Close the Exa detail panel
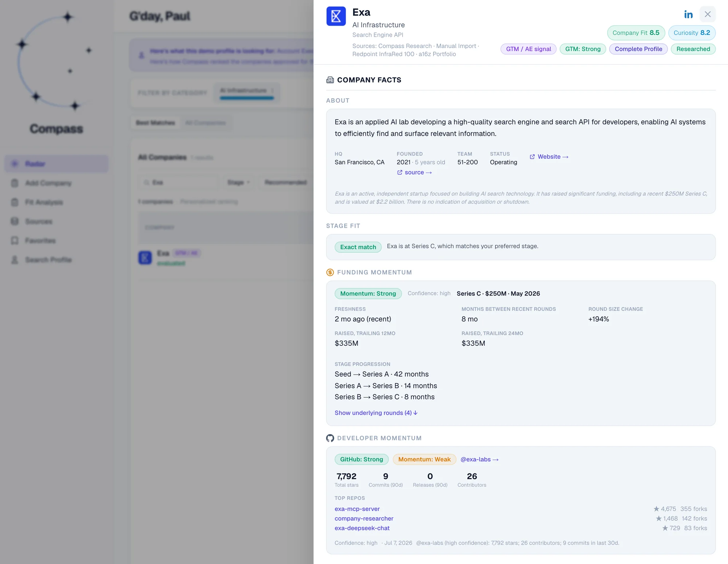The height and width of the screenshot is (564, 728). (x=708, y=14)
